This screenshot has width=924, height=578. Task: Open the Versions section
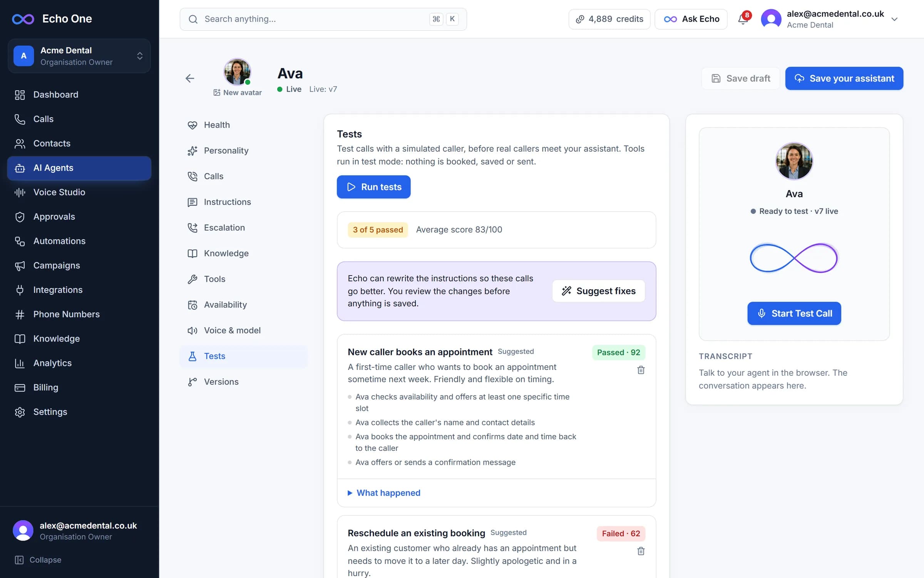243,382
